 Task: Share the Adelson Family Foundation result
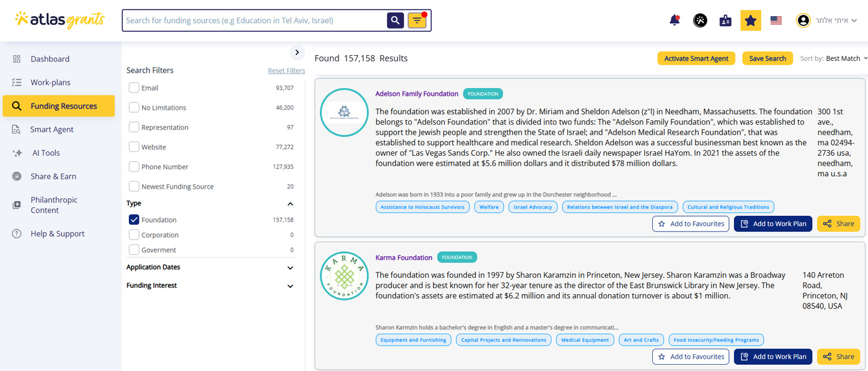(839, 224)
